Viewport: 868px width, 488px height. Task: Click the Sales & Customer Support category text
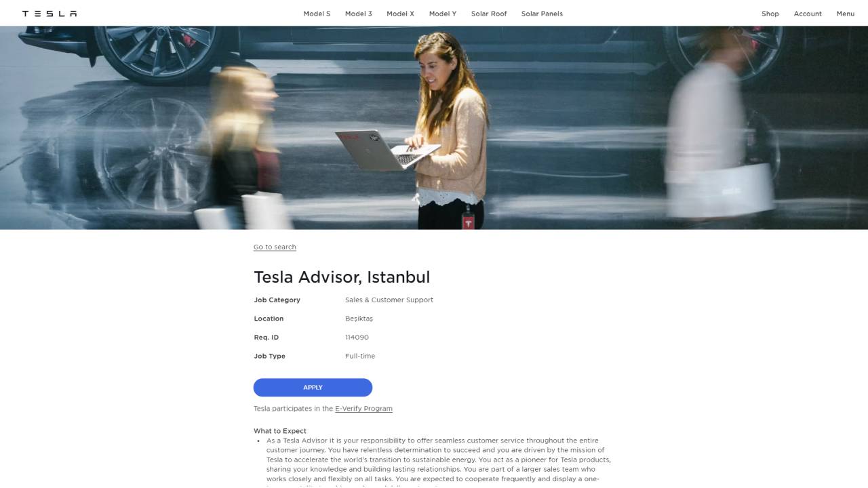pos(389,300)
